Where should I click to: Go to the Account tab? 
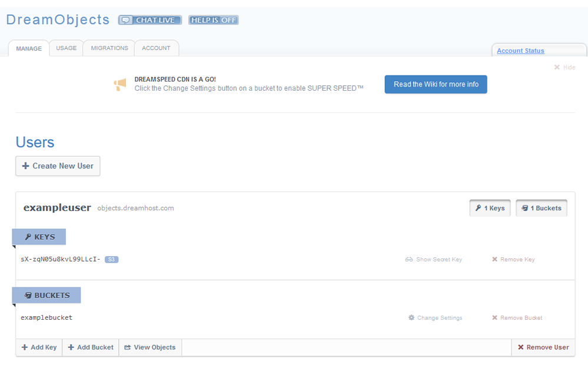tap(156, 48)
